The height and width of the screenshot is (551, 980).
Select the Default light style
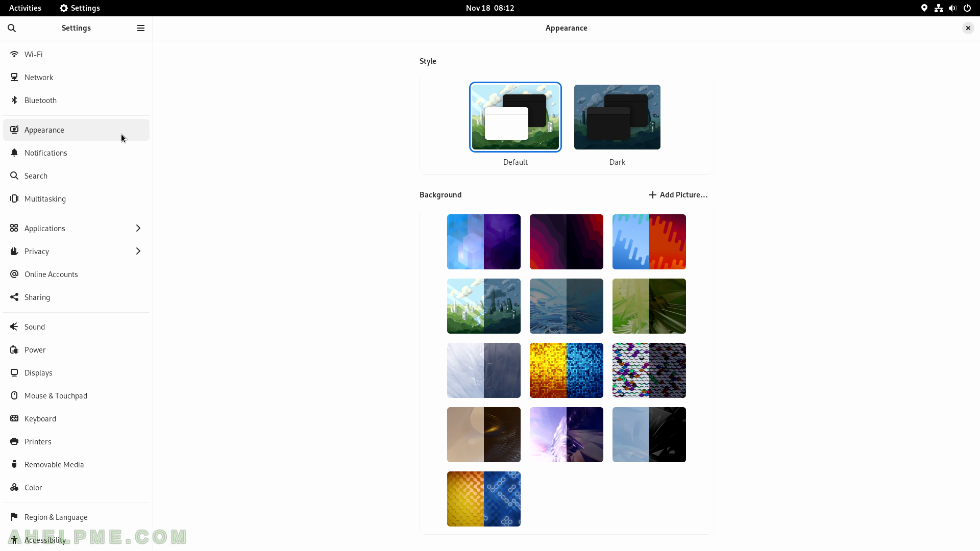coord(516,117)
